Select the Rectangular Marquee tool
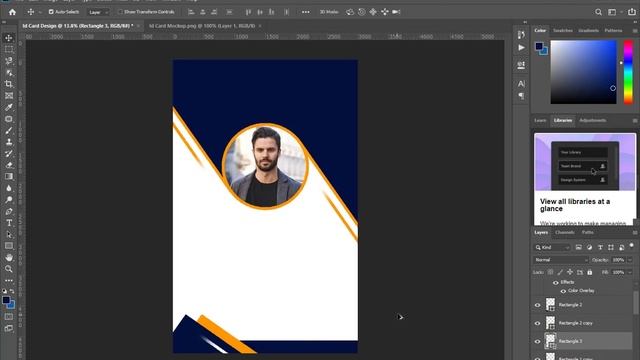640x360 pixels. [x=9, y=49]
